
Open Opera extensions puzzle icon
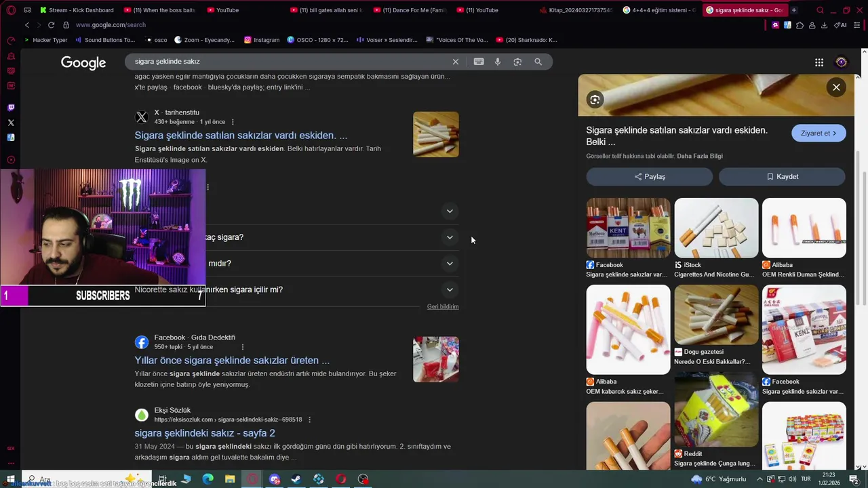[800, 25]
